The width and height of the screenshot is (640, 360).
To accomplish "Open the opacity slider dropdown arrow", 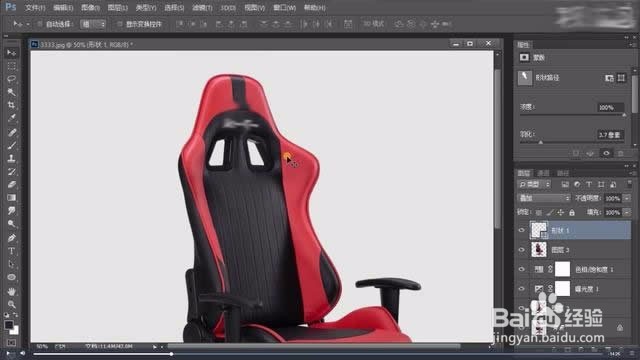I will point(627,198).
